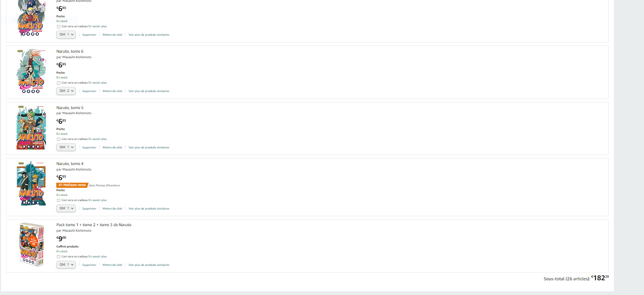
Task: Open Pack tome 1 + tome 2 + tome 3 title
Action: [x=94, y=225]
